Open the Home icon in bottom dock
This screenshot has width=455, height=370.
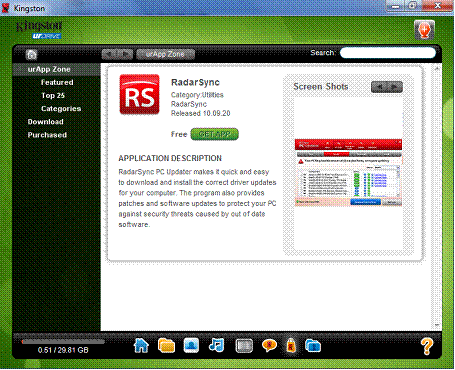point(141,346)
